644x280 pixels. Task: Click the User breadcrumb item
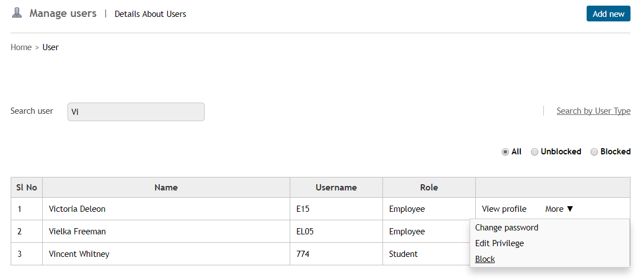click(x=51, y=47)
